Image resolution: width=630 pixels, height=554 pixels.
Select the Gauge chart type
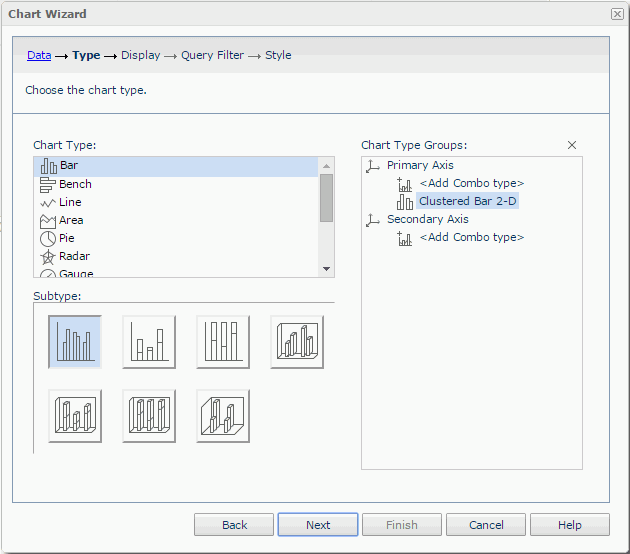[x=176, y=272]
